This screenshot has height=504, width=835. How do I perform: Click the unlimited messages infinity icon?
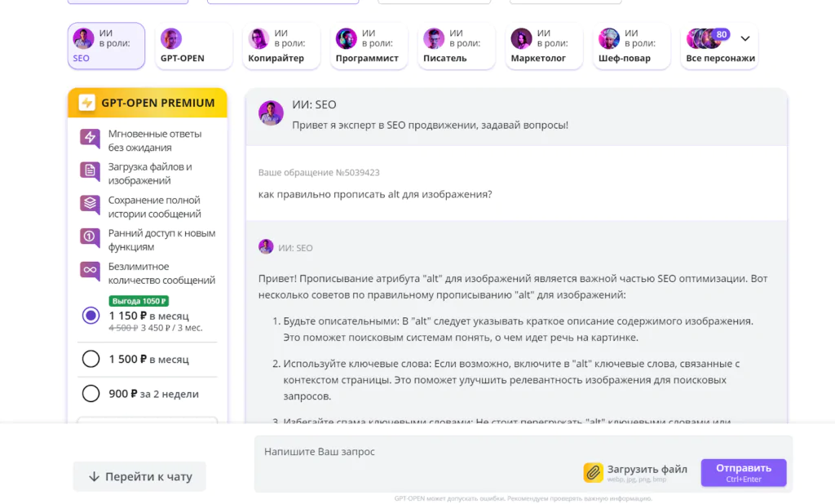click(90, 271)
